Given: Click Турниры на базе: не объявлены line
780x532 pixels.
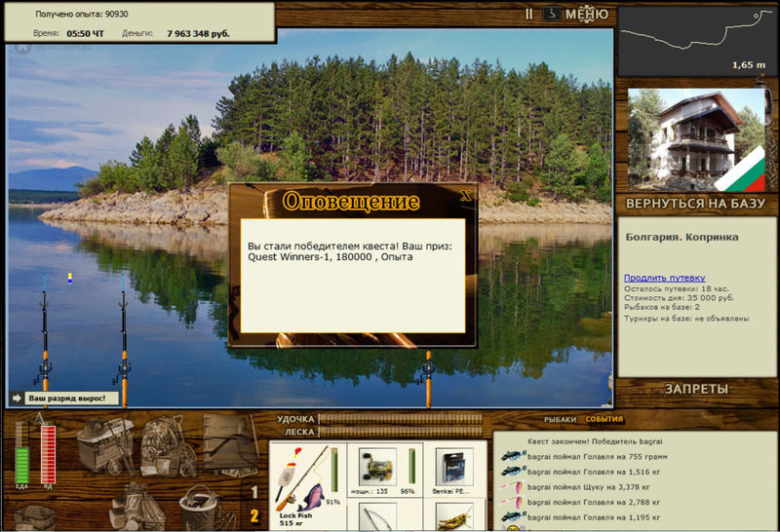Looking at the screenshot, I should [x=686, y=319].
